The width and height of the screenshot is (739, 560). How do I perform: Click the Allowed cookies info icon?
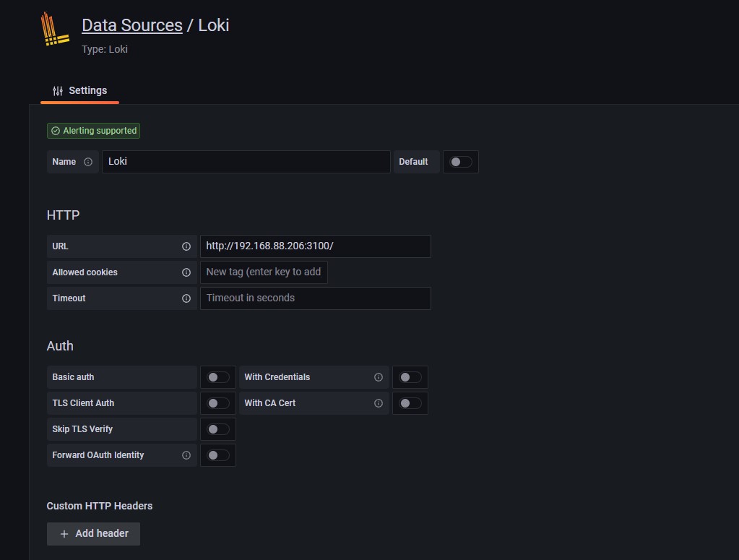point(186,272)
